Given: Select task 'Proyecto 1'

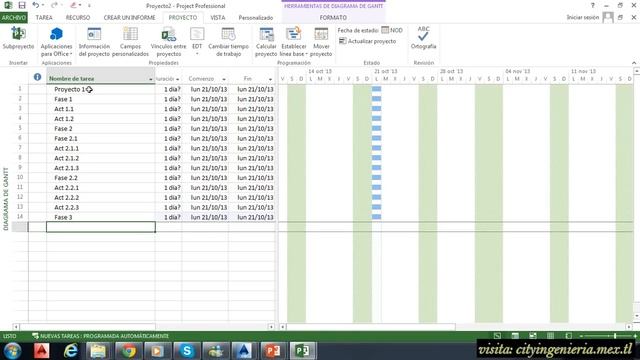Looking at the screenshot, I should [70, 89].
